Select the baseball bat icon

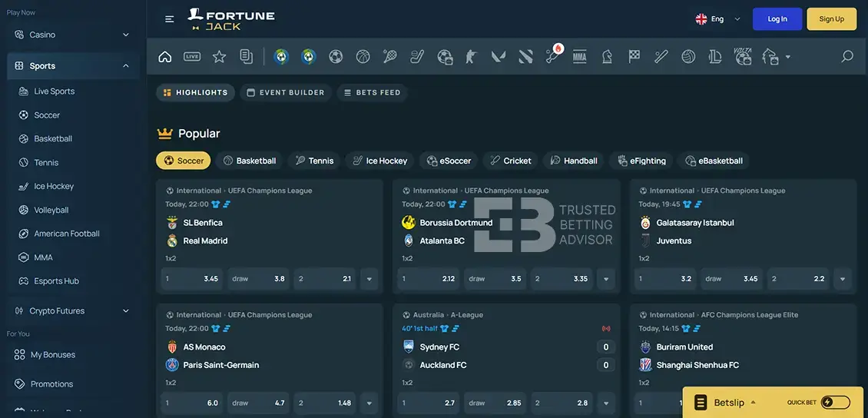(661, 56)
